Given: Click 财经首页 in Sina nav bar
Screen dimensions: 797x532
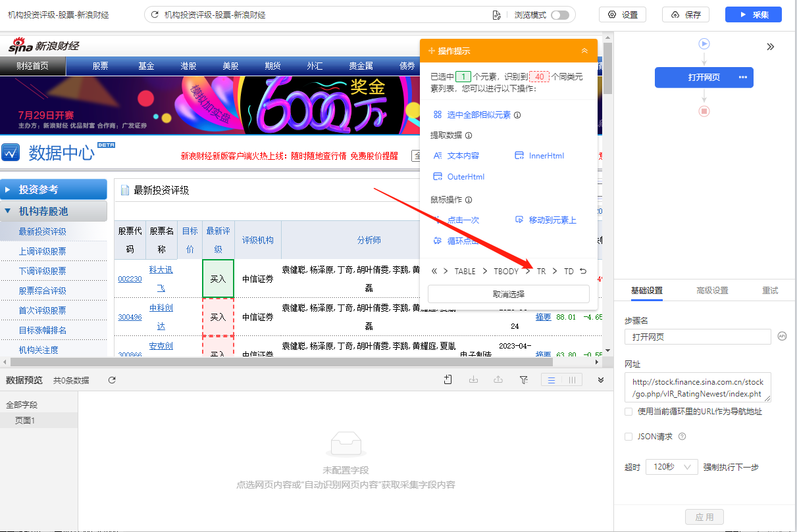Looking at the screenshot, I should [33, 66].
